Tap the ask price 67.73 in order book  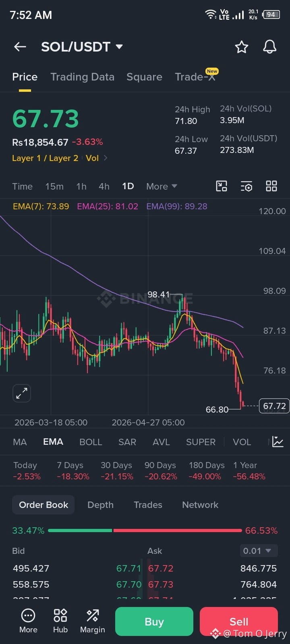pos(161,584)
